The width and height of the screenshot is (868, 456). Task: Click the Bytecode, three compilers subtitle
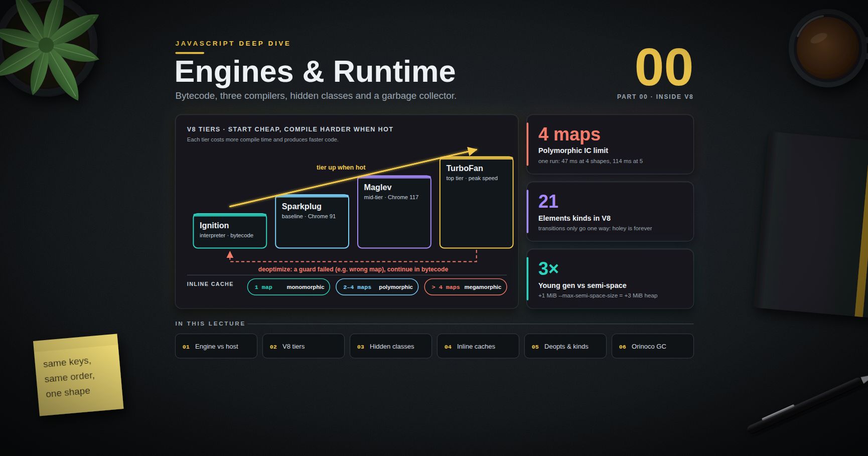[316, 96]
